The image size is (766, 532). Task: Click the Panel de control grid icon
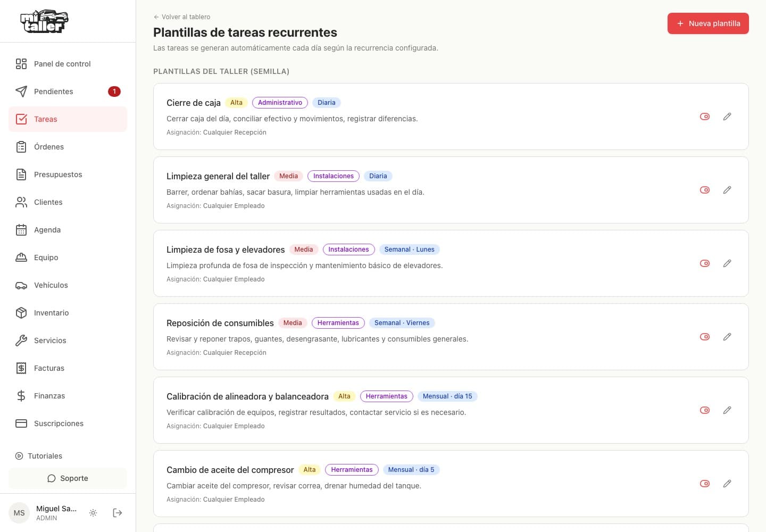point(21,64)
